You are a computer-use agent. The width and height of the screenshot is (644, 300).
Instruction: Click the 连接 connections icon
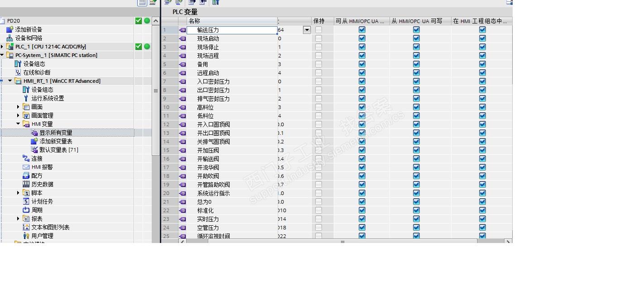point(26,158)
